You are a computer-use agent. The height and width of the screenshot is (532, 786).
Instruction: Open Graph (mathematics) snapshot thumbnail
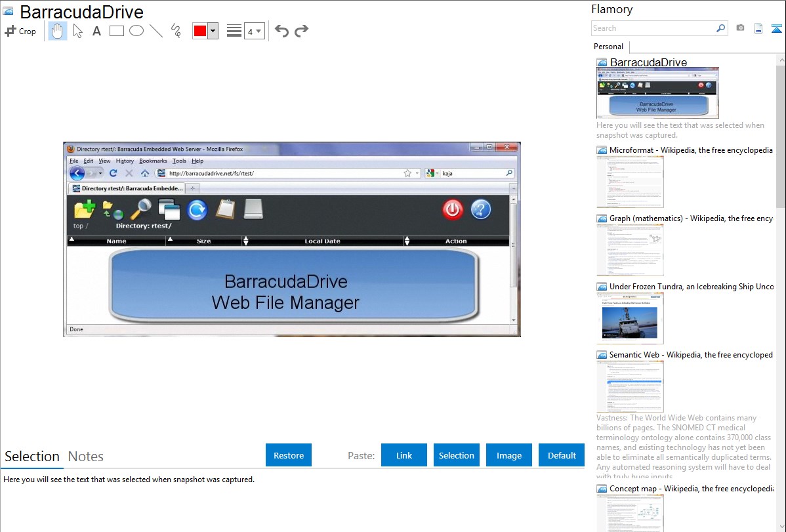630,250
